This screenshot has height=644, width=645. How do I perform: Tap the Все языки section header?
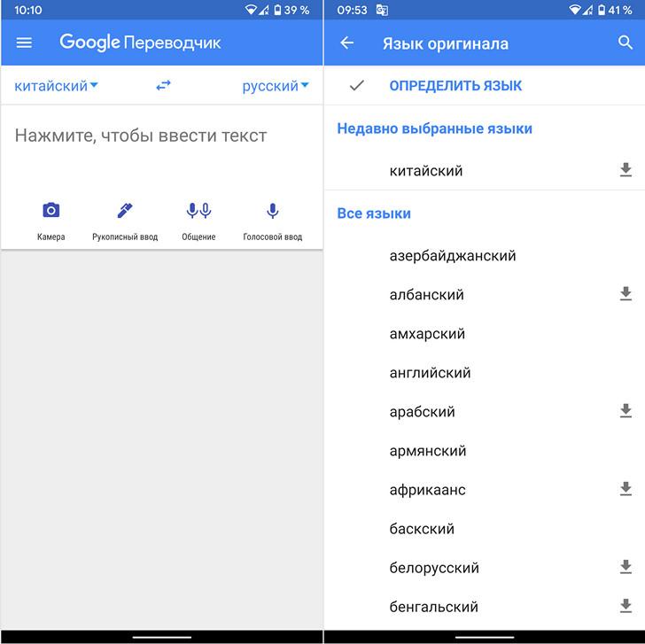pos(374,213)
